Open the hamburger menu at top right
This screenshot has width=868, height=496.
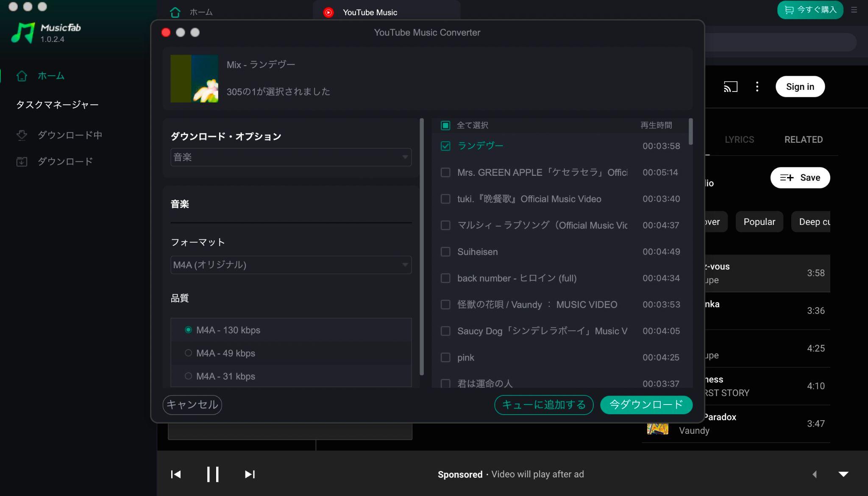point(854,10)
